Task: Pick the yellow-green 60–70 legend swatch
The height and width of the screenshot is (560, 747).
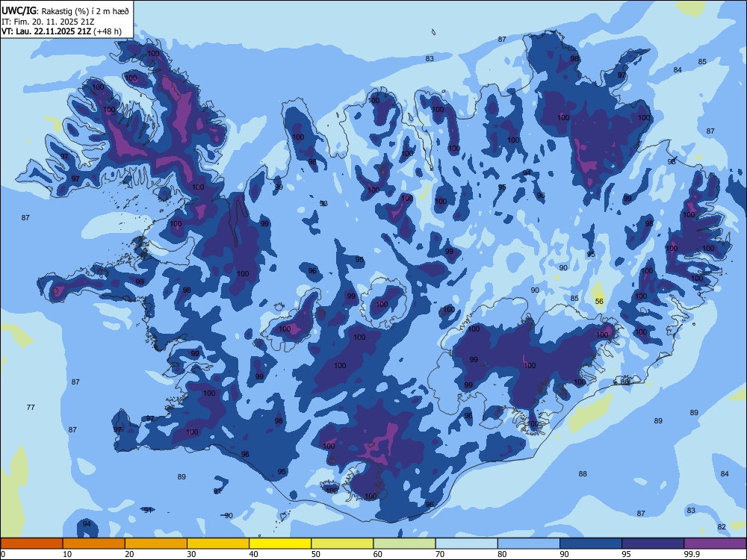Action: click(x=404, y=544)
